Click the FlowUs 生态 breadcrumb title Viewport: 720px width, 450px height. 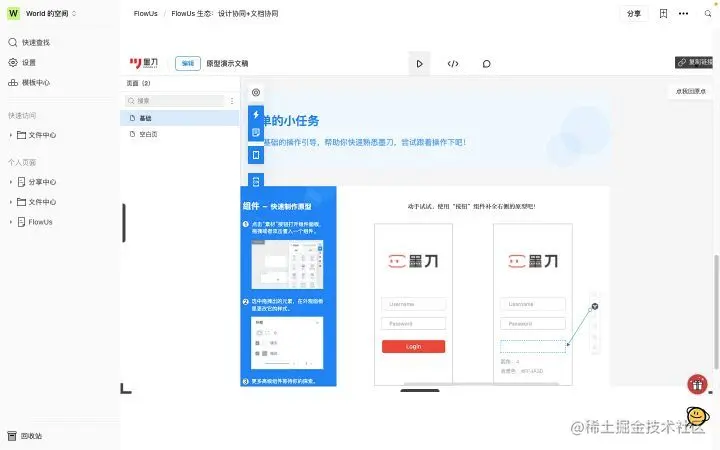[225, 14]
